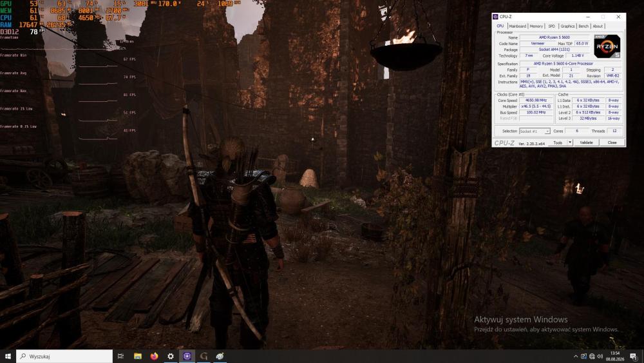Click the Wyszukaj taskbar search box
This screenshot has height=363, width=644.
(64, 356)
